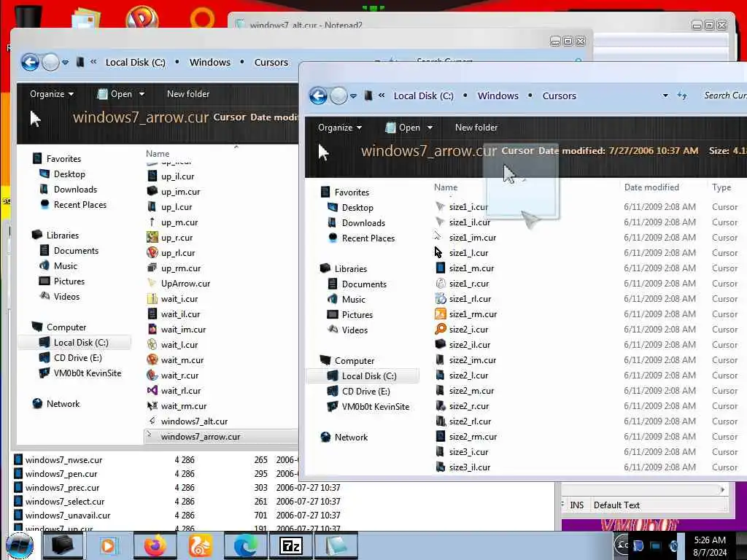Click Windows breadcrumb in front window
This screenshot has width=747, height=560.
(498, 96)
